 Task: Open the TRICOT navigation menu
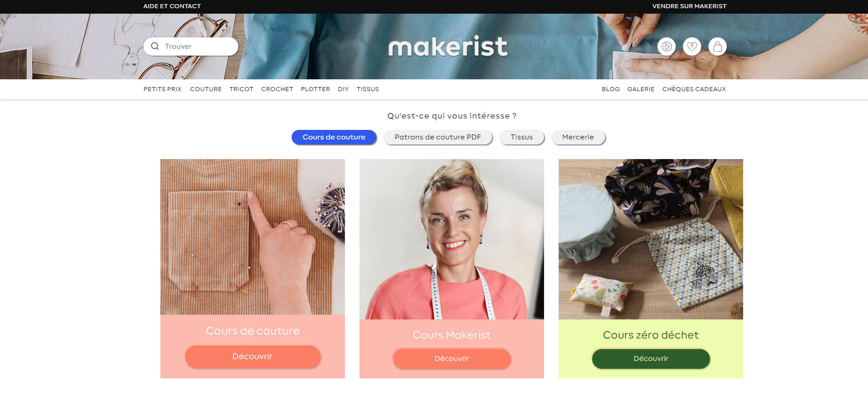click(241, 89)
